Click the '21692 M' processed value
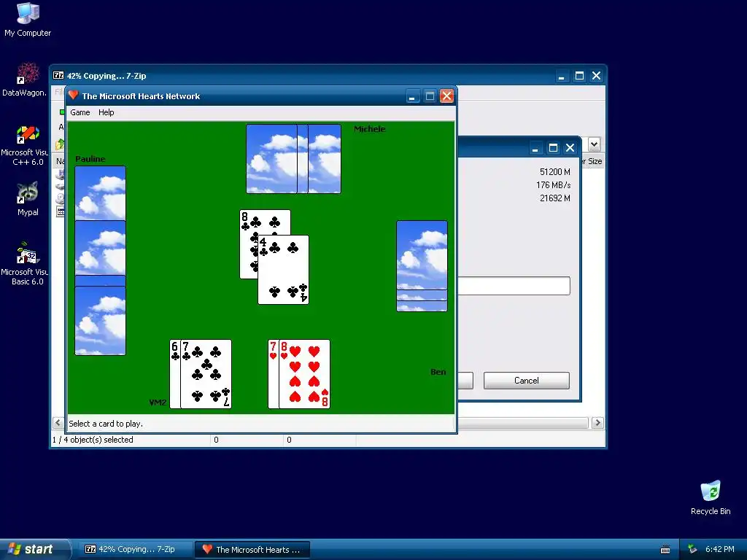The height and width of the screenshot is (560, 747). pyautogui.click(x=555, y=198)
